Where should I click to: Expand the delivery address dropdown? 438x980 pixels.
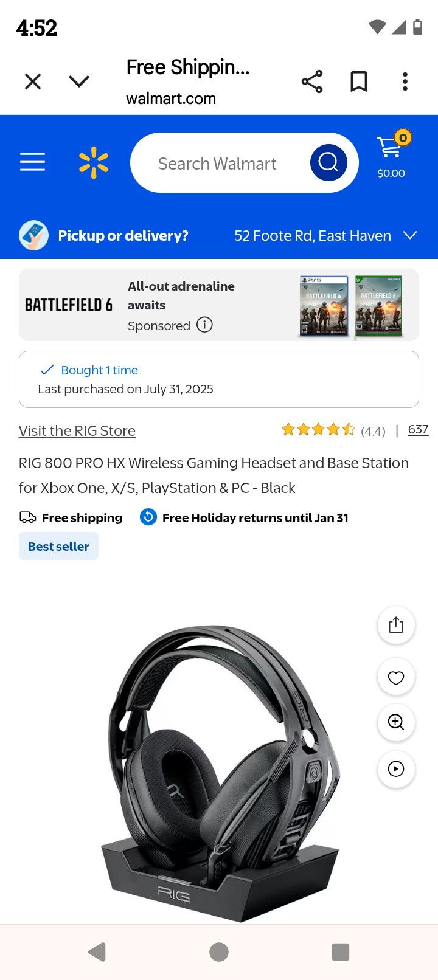(410, 235)
